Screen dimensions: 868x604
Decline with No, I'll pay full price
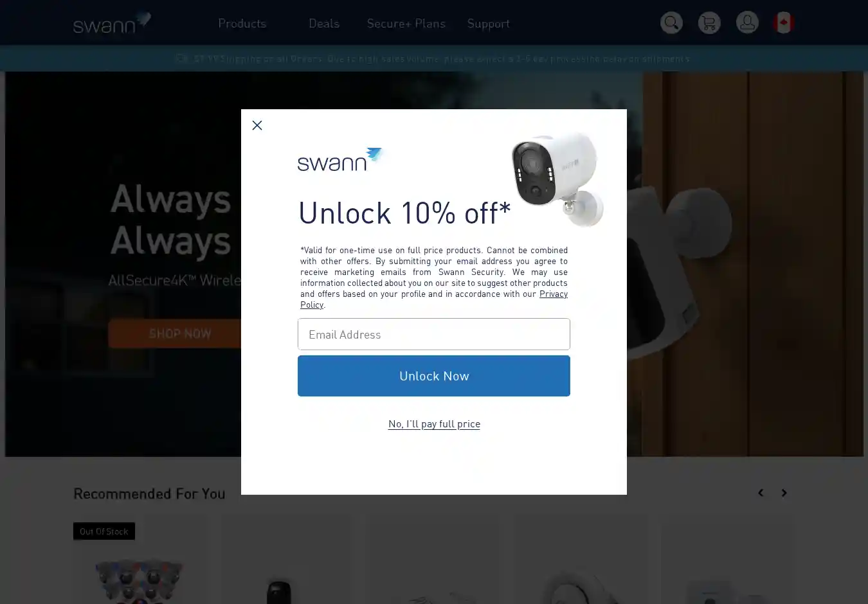(434, 424)
